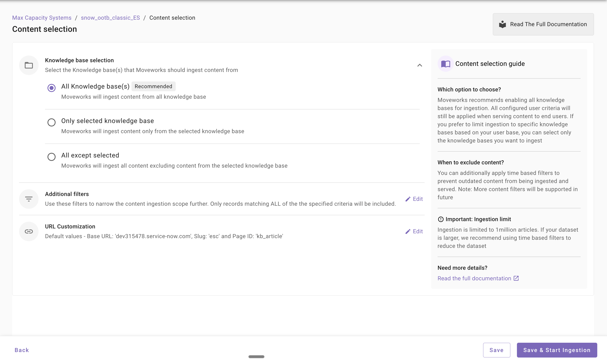Click the Content selection page title
Viewport: 607px width, 364px height.
click(44, 29)
